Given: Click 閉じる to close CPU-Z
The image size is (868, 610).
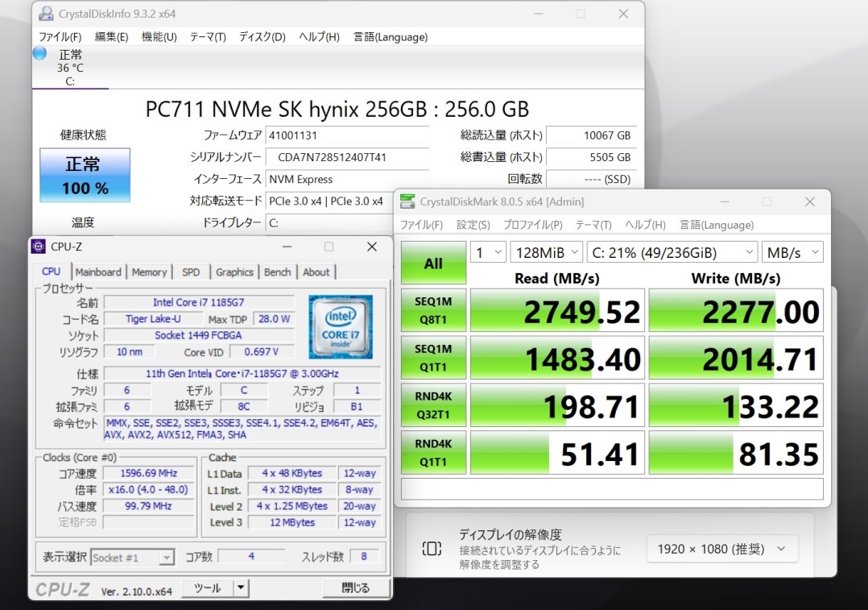Looking at the screenshot, I should 355,587.
